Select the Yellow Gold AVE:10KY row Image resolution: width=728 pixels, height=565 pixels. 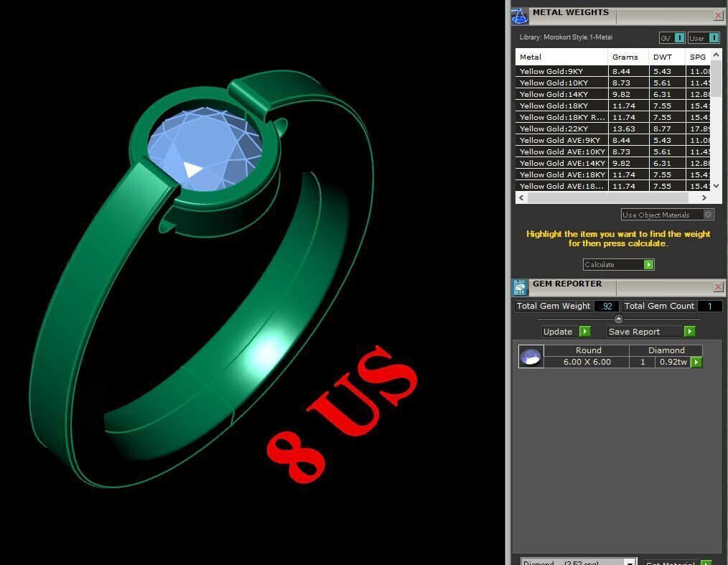tap(613, 151)
